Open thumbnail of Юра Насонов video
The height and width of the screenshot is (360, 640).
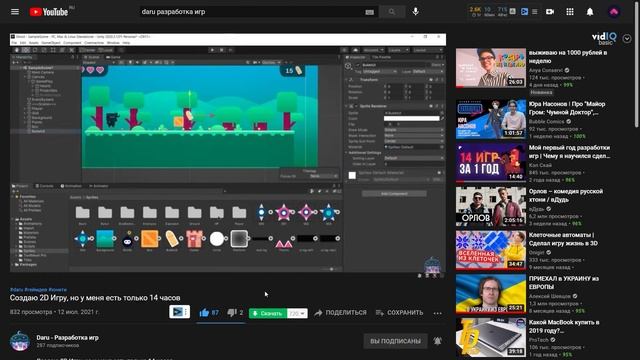coord(491,119)
